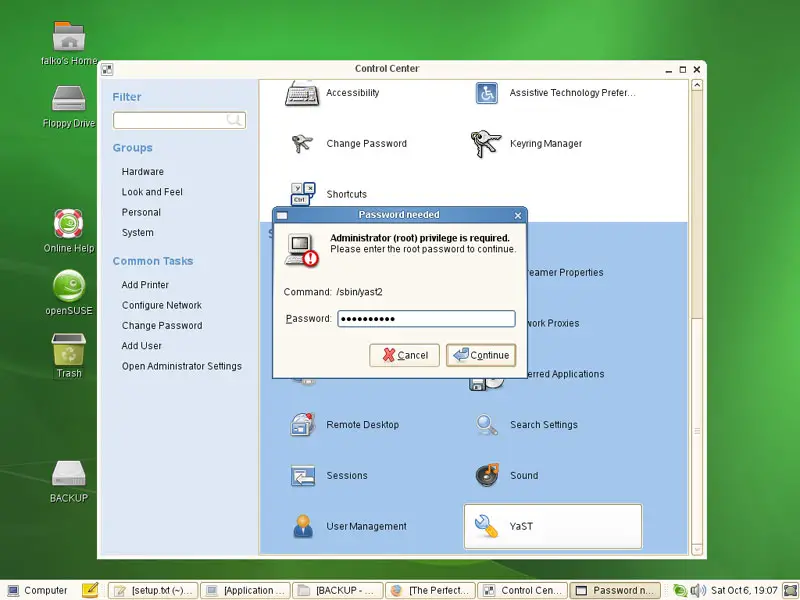800x600 pixels.
Task: Select the System group
Action: tap(138, 233)
